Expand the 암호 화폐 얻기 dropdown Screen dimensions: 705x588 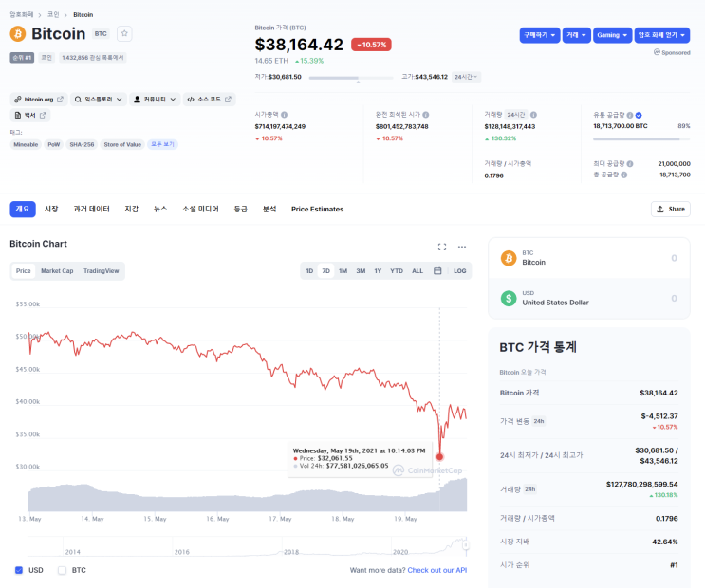[x=662, y=35]
